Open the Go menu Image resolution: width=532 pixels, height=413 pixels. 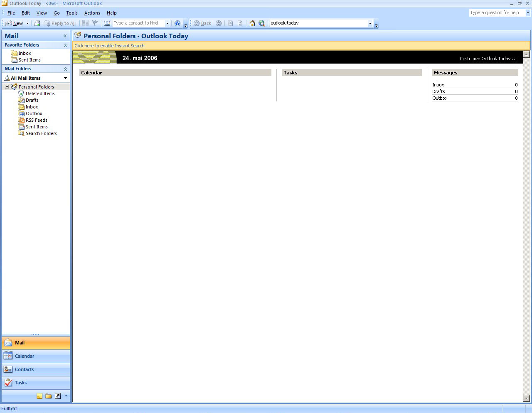(57, 13)
